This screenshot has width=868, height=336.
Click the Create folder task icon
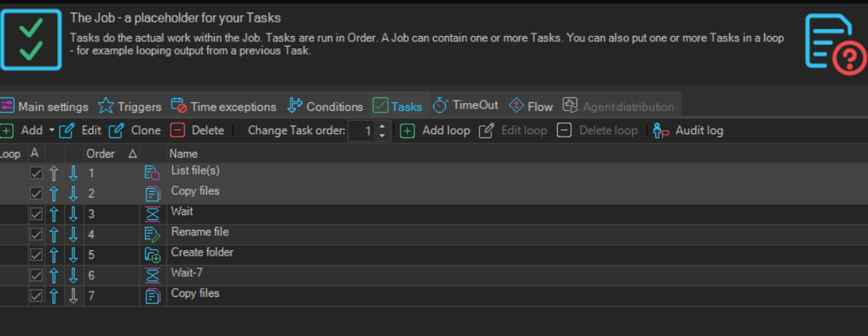(x=152, y=255)
